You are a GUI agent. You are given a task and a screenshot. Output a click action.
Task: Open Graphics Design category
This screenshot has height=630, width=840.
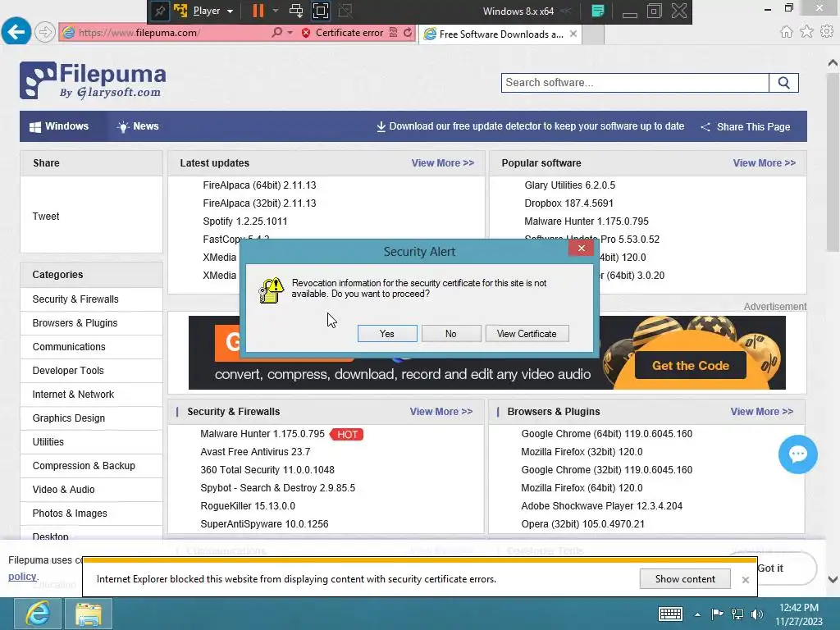69,418
